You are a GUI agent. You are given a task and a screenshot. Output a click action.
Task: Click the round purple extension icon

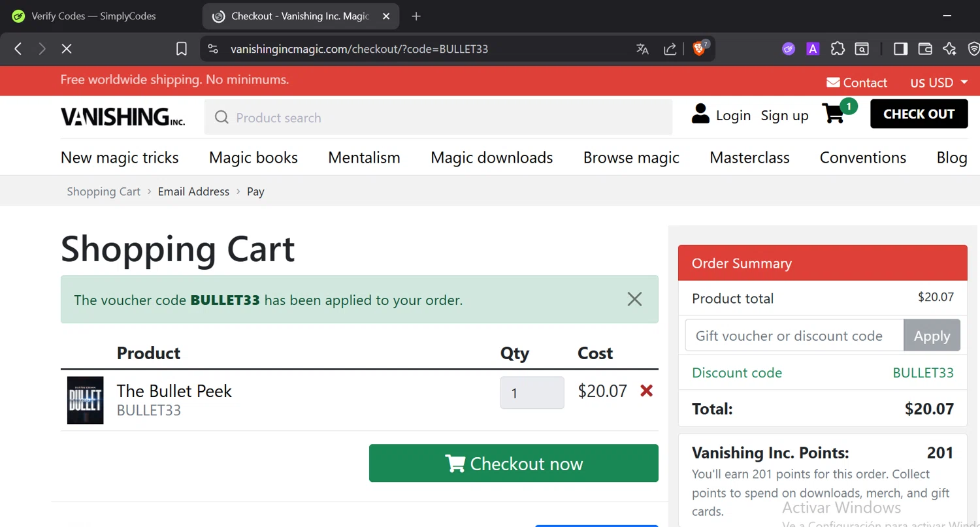point(789,49)
